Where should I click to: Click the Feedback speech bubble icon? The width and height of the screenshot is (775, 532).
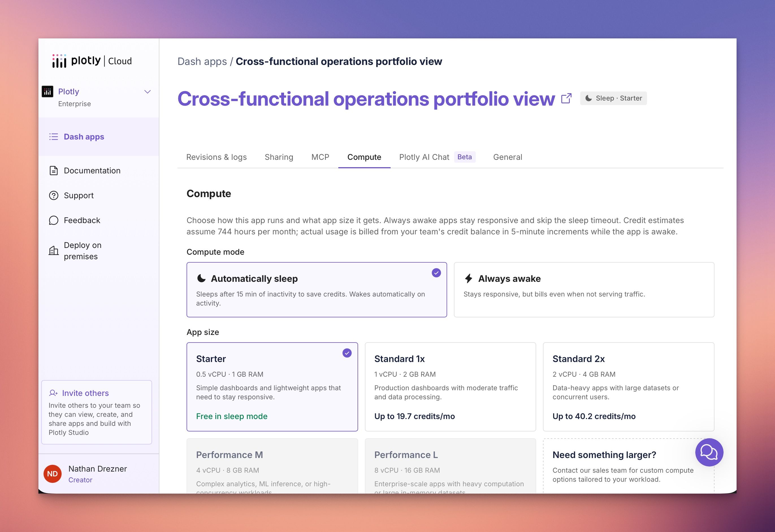(x=54, y=220)
